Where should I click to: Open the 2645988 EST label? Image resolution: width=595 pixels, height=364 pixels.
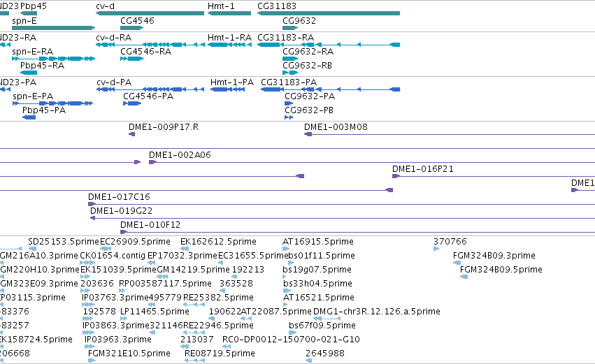[x=325, y=354]
